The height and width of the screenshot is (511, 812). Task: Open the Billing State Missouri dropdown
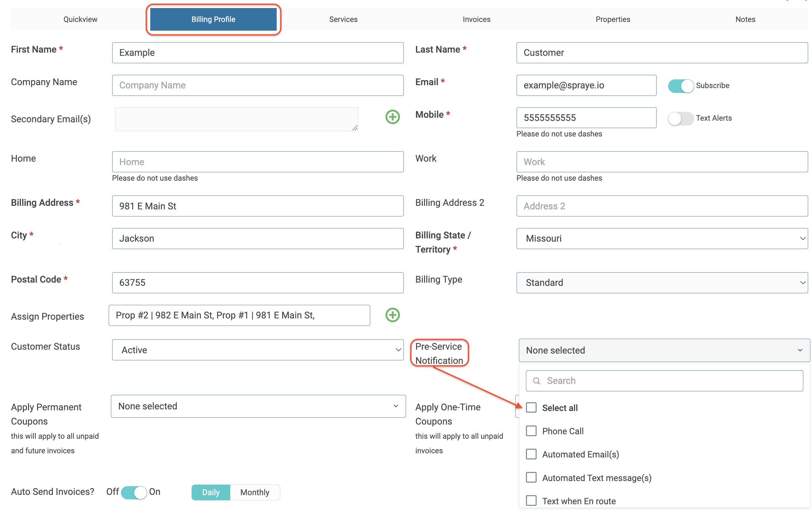[x=662, y=238]
